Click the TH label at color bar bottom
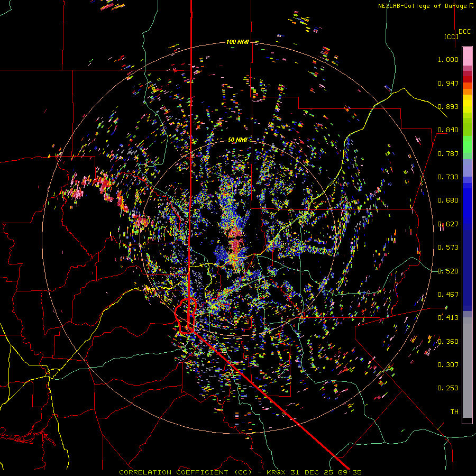 pyautogui.click(x=454, y=412)
